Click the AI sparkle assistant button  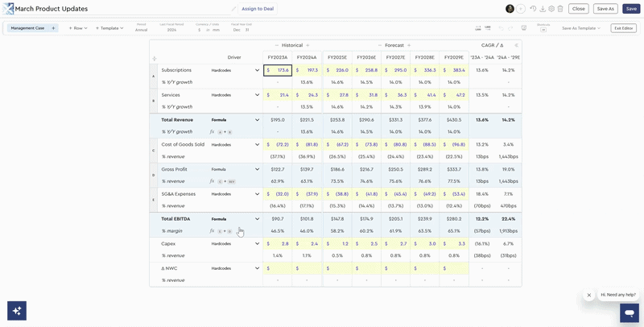point(17,311)
